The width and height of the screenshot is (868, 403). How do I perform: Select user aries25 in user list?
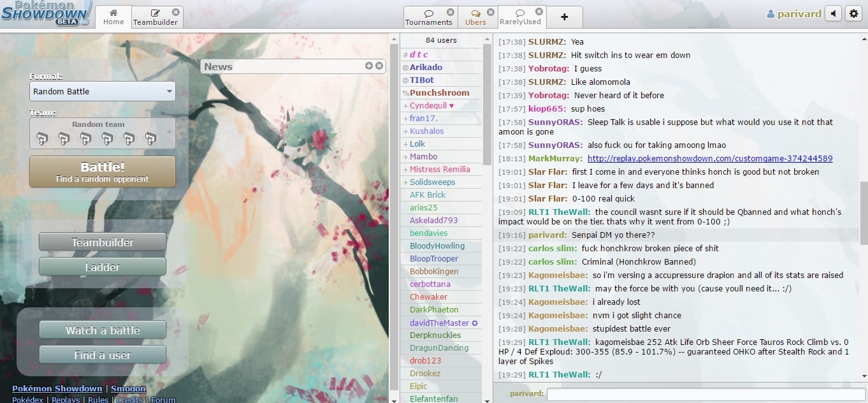(441, 207)
